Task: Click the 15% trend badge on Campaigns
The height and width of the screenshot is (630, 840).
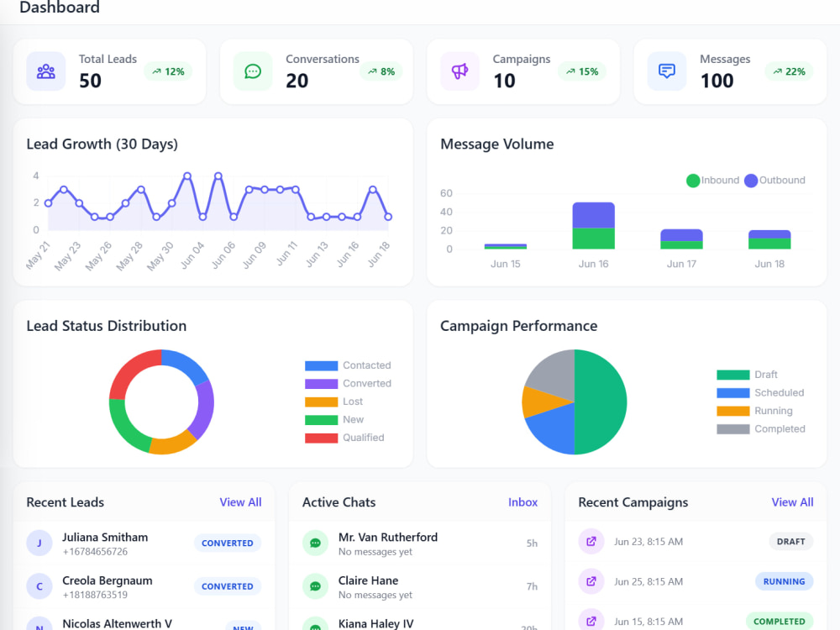Action: (x=582, y=71)
